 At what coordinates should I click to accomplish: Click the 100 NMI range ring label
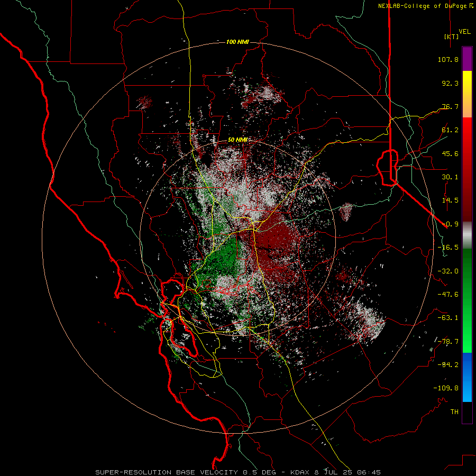tap(237, 42)
